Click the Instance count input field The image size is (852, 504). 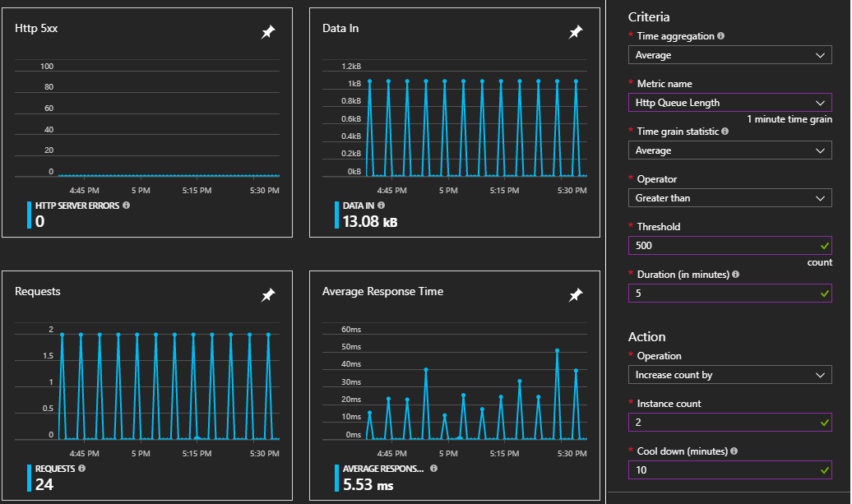[x=729, y=423]
